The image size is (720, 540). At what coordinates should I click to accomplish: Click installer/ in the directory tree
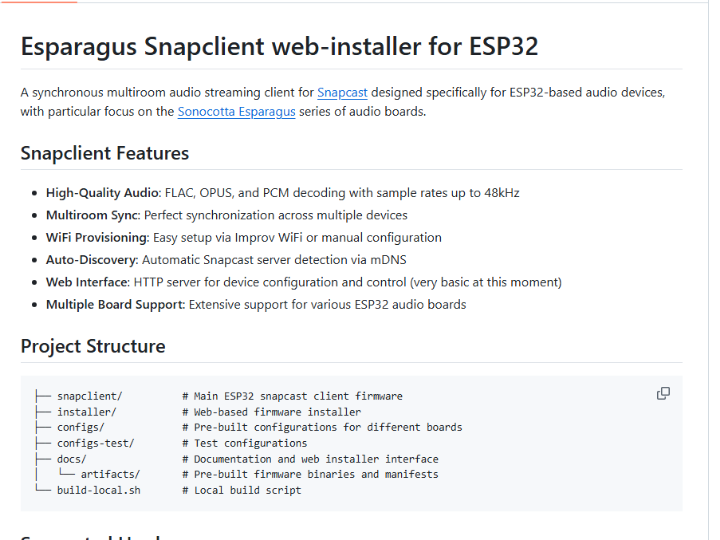pyautogui.click(x=86, y=412)
